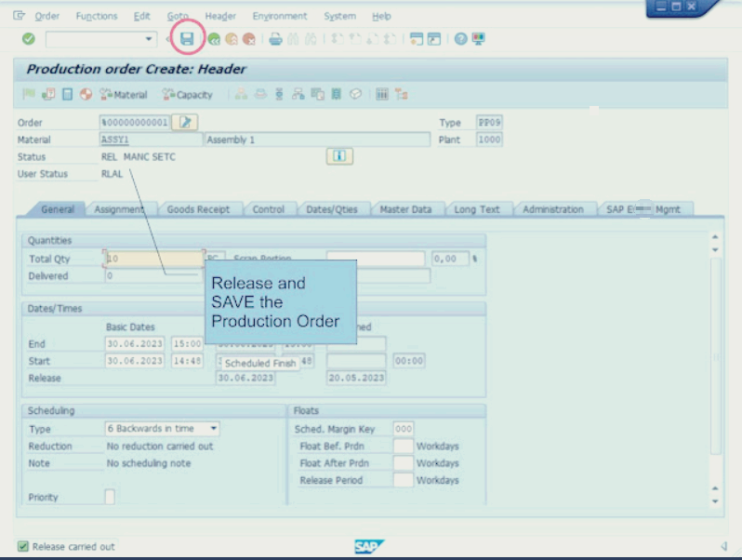Screen dimensions: 742x560
Task: Switch to the Dates/Qties tab
Action: click(x=332, y=209)
